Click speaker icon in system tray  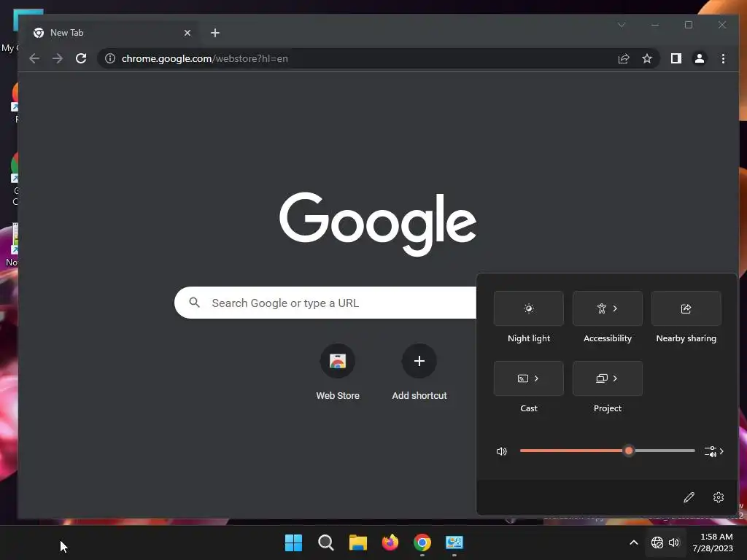(674, 542)
